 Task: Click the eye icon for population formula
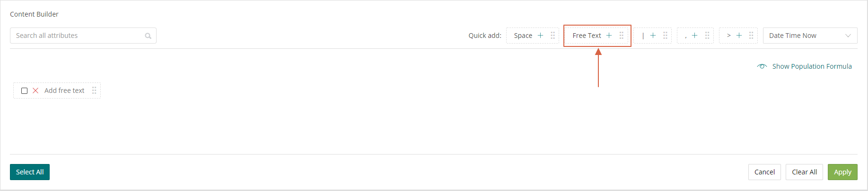point(762,66)
